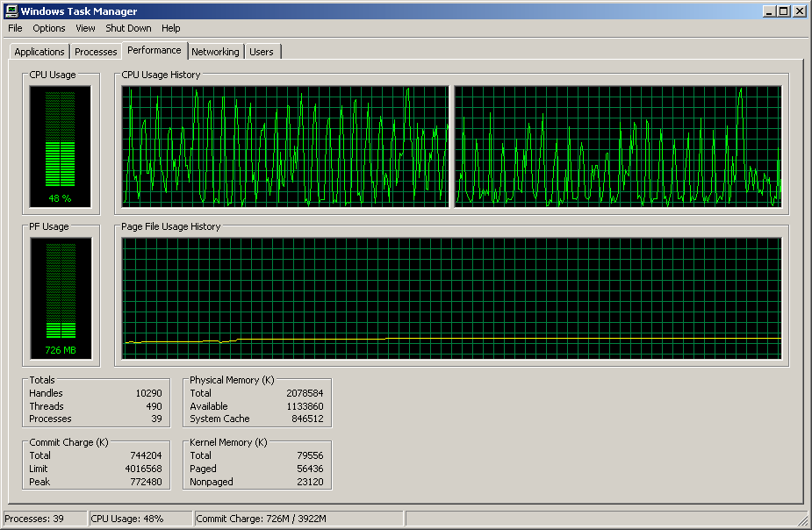The width and height of the screenshot is (812, 530).
Task: Click the Commit Charge status bar panel
Action: tap(298, 519)
